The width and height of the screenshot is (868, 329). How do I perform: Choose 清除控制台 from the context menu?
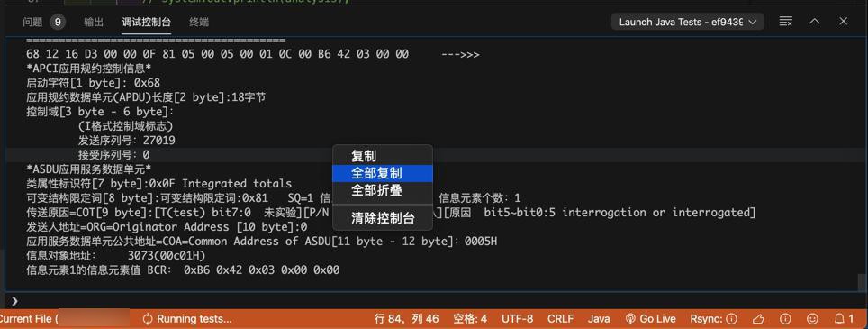click(x=382, y=218)
